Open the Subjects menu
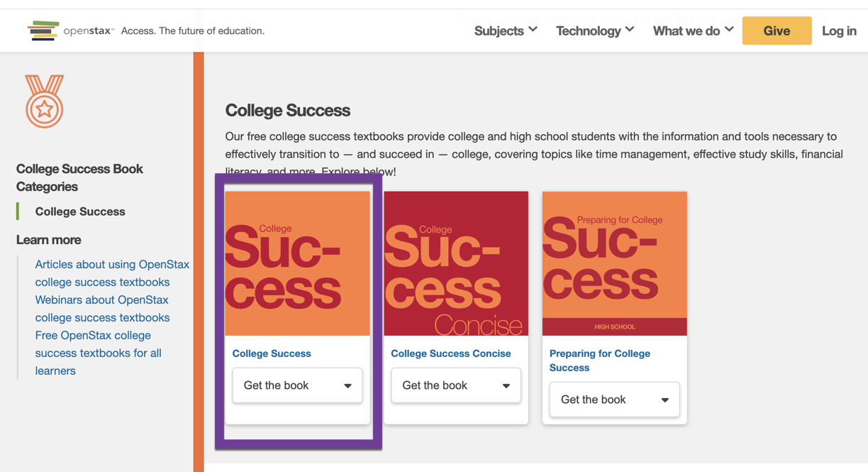 (505, 31)
